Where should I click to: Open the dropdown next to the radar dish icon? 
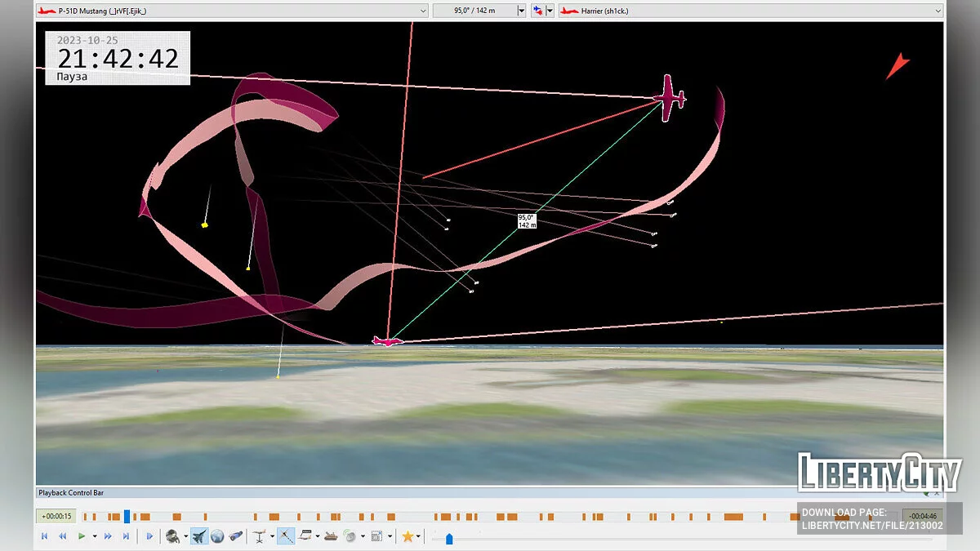tap(362, 536)
